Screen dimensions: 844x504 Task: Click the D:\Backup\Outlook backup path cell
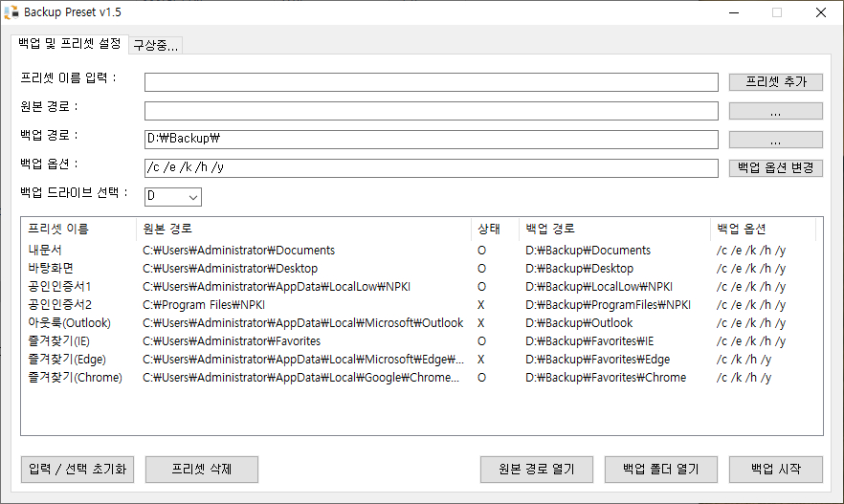[579, 322]
